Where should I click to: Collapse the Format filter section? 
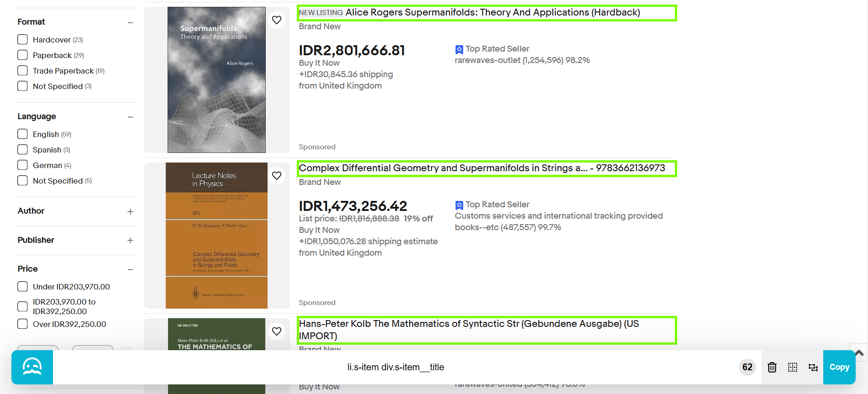pos(130,22)
